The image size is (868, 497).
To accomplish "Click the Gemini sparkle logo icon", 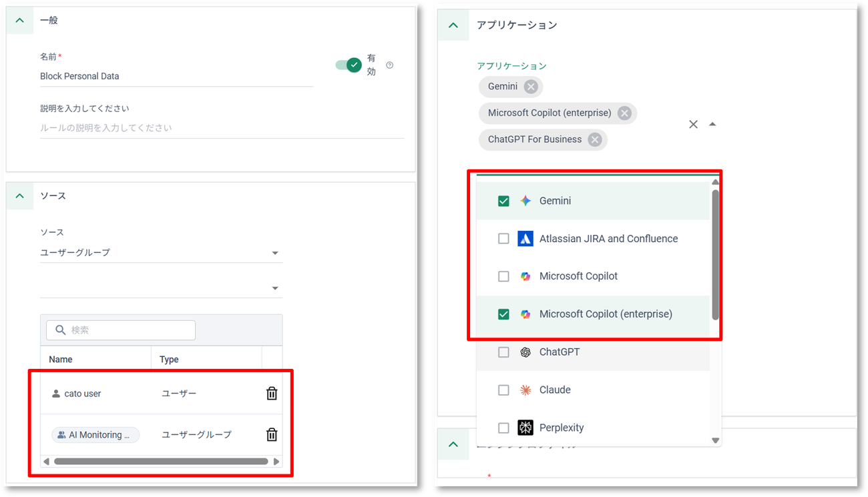I will point(525,201).
